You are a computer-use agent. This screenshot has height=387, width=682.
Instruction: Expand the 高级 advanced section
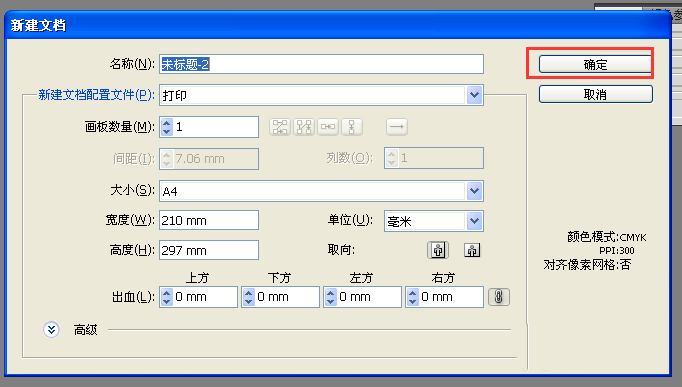click(x=51, y=330)
